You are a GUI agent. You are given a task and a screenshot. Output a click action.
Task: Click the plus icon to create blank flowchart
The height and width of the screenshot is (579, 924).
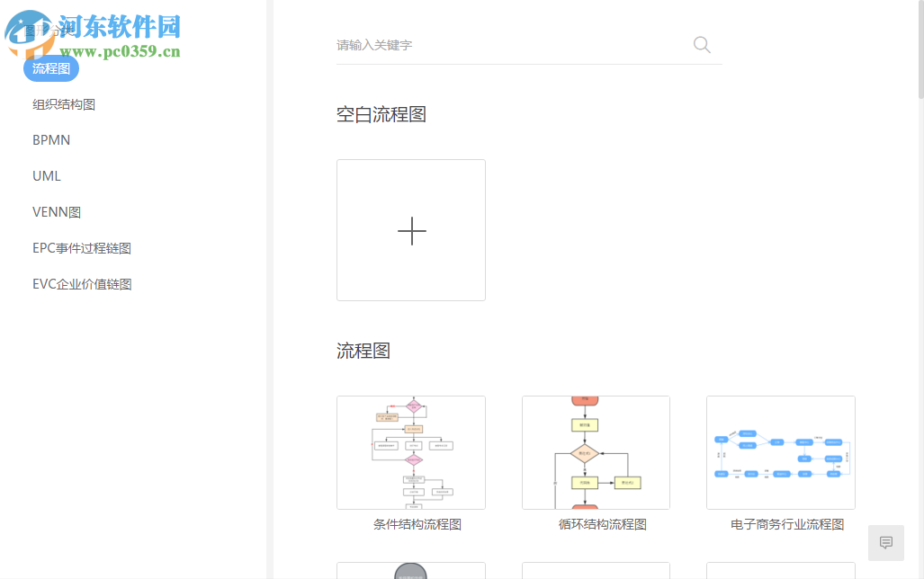point(411,230)
